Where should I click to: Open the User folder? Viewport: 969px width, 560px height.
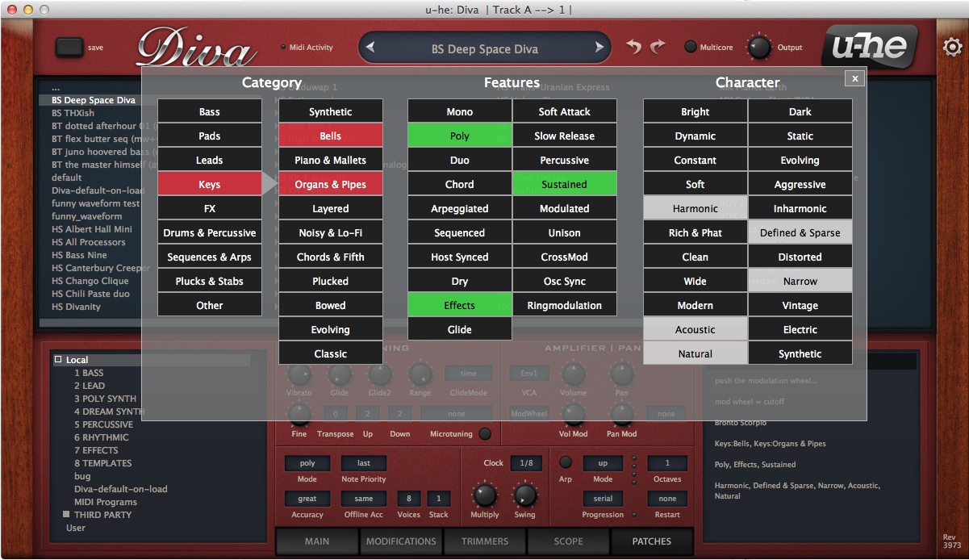click(76, 528)
